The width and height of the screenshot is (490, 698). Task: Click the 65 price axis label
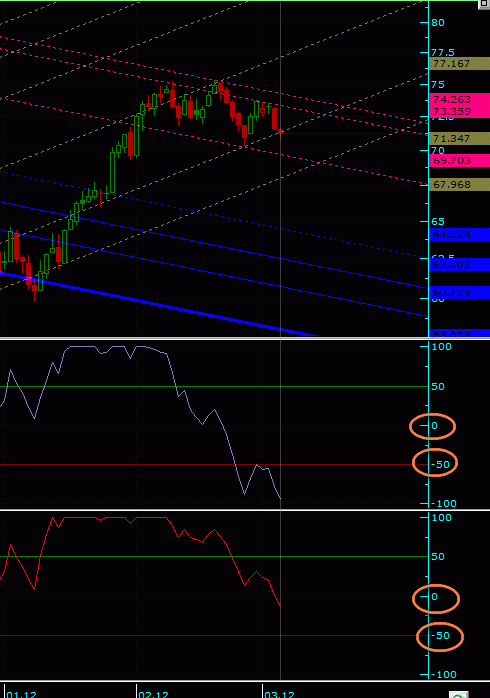438,222
